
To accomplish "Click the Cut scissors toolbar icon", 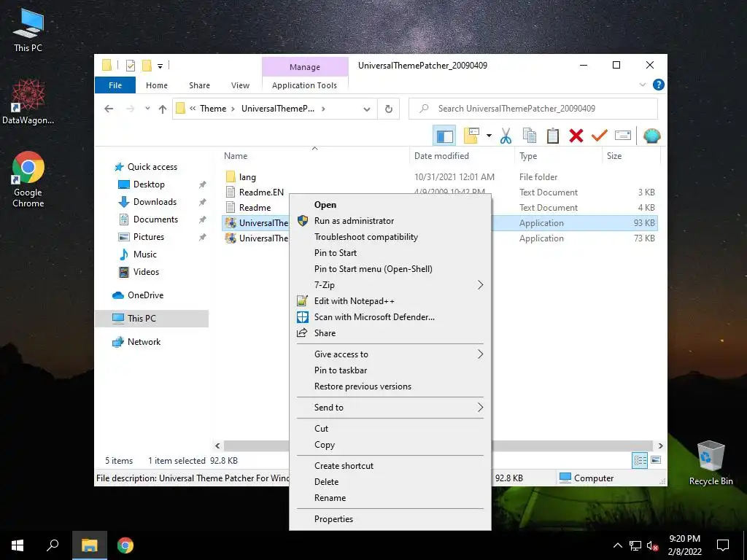I will [x=506, y=136].
